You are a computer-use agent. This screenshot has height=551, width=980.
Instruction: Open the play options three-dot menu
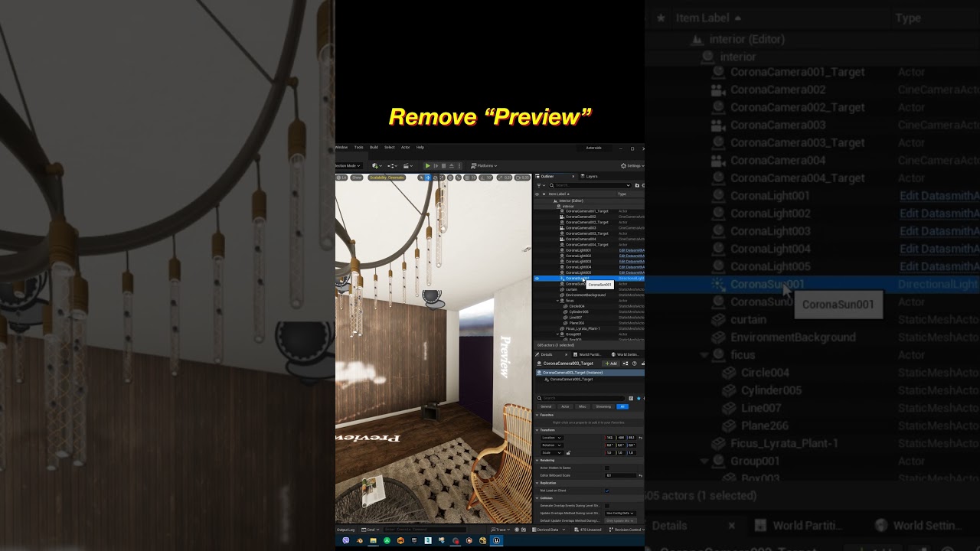coord(459,166)
